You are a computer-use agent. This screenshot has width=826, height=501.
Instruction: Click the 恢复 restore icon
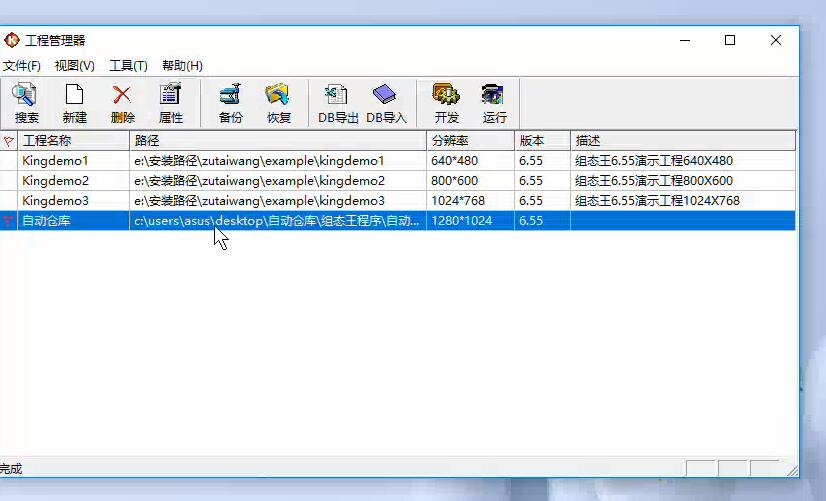[278, 103]
